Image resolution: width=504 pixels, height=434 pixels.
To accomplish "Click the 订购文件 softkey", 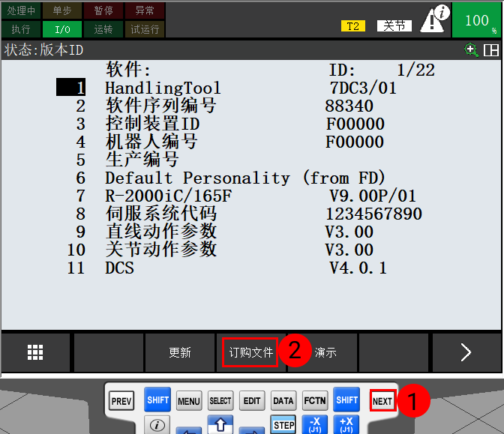I will (x=250, y=352).
